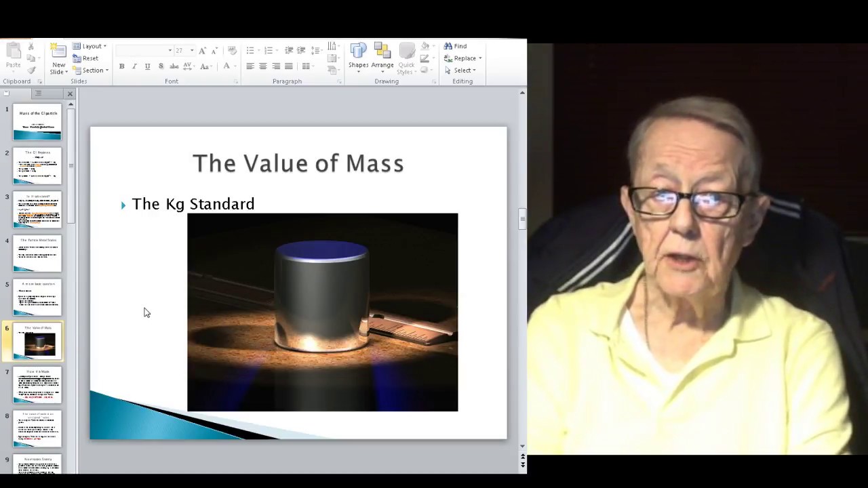Click Shape Fill paint bucket
This screenshot has width=868, height=488.
click(426, 47)
